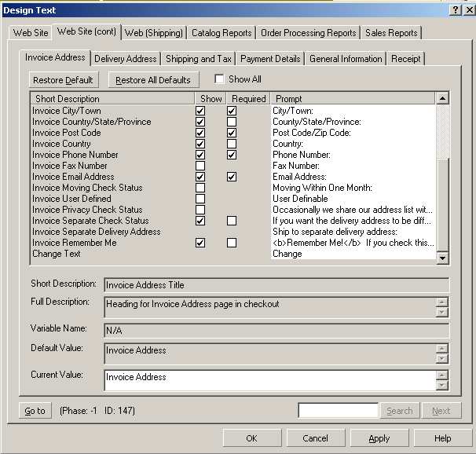Click the Apply button
The height and width of the screenshot is (454, 476).
pyautogui.click(x=379, y=438)
